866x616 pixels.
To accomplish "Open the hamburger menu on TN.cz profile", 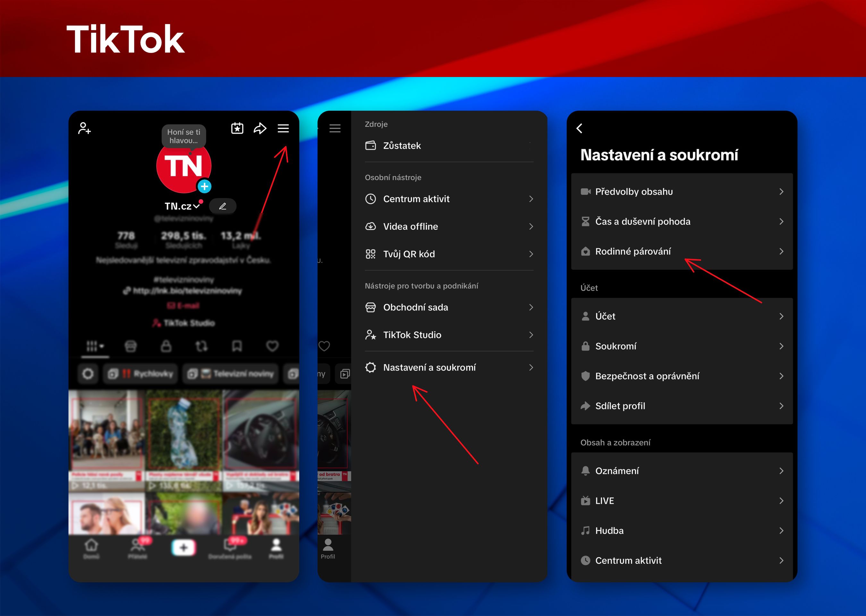I will point(283,128).
